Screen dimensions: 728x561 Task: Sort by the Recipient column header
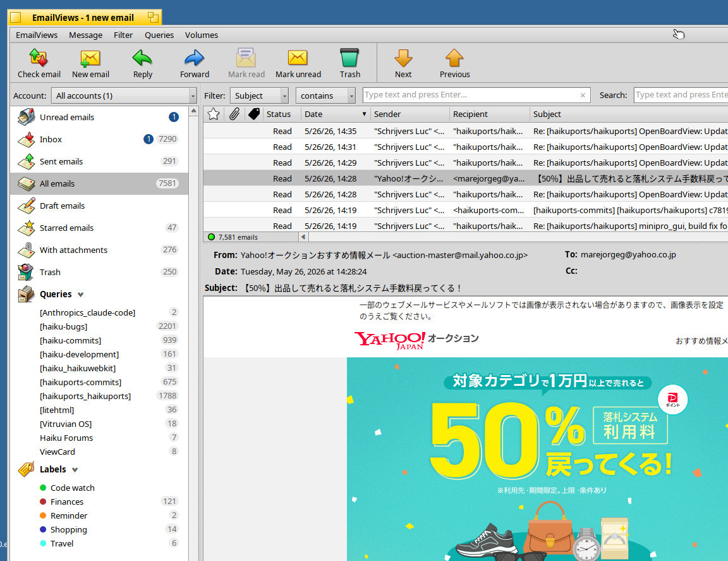489,114
